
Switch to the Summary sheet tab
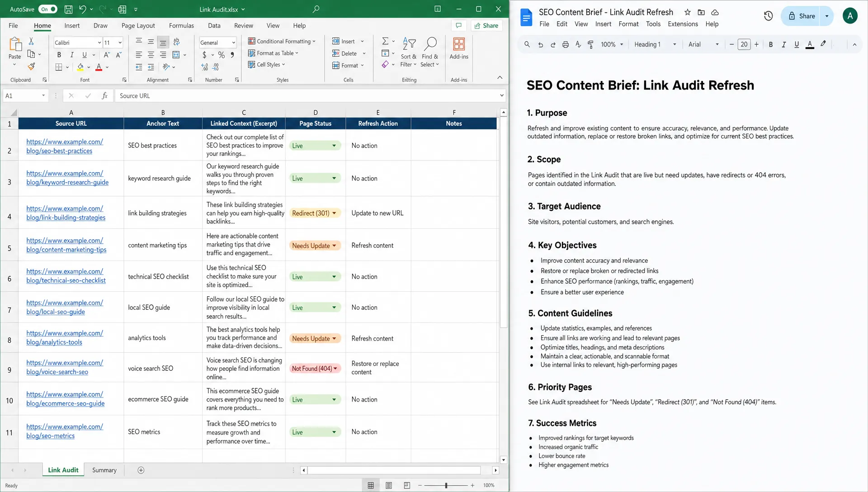(104, 470)
